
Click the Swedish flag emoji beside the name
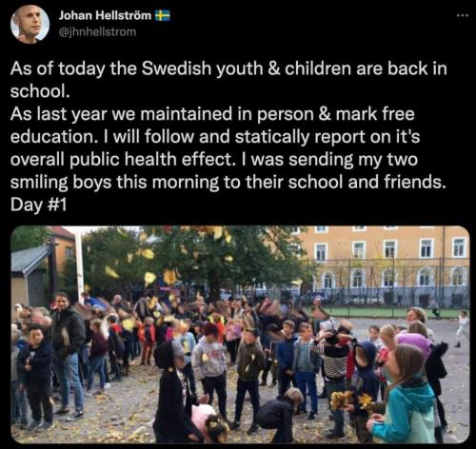(x=163, y=15)
